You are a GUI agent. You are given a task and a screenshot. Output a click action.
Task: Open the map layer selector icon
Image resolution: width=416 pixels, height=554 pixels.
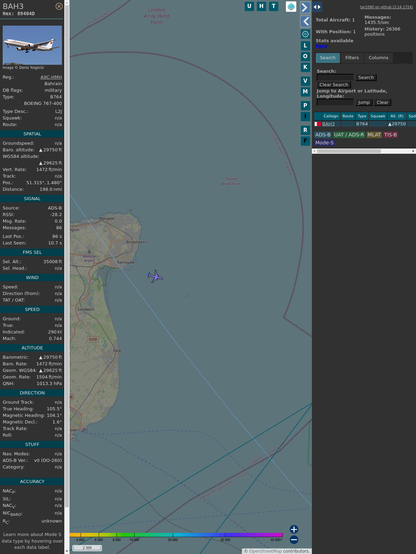point(291,7)
